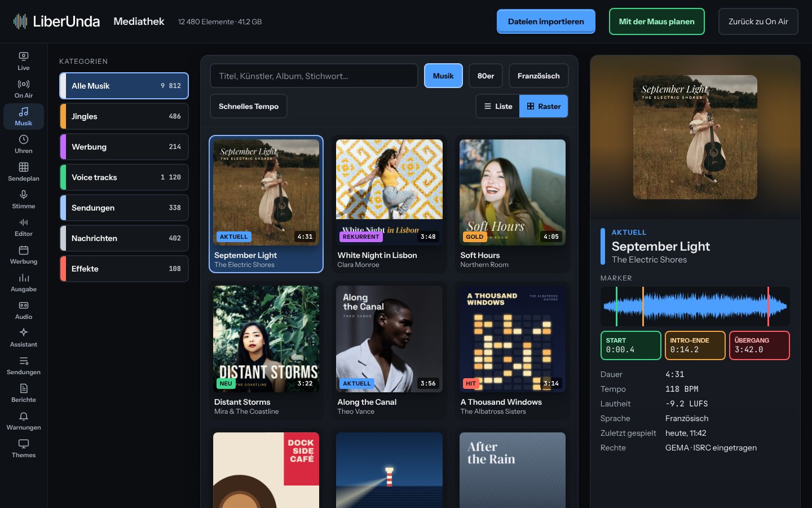Viewport: 812px width, 508px height.
Task: Go to On Air sidebar icon
Action: click(x=24, y=89)
